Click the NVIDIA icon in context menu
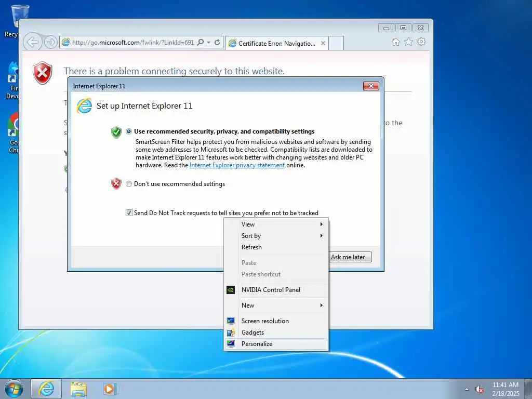532x399 pixels. (231, 290)
